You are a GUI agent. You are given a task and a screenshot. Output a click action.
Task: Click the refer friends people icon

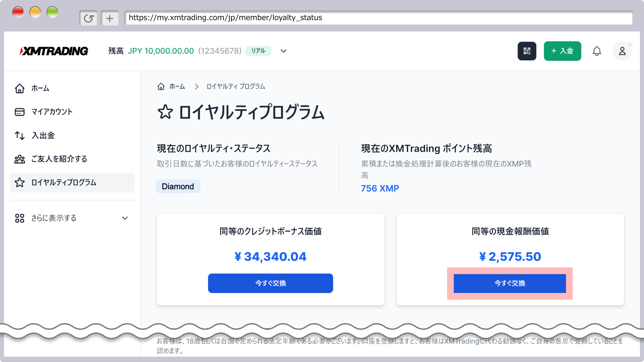click(x=19, y=159)
